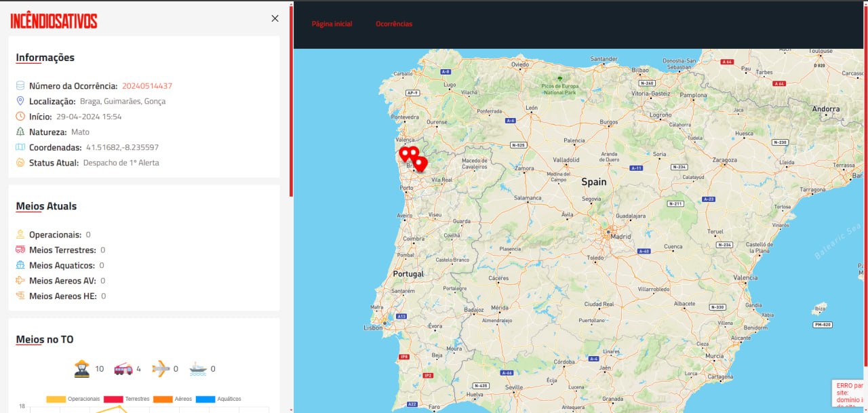Click the firefighter icon in Meios no TO

click(x=80, y=368)
